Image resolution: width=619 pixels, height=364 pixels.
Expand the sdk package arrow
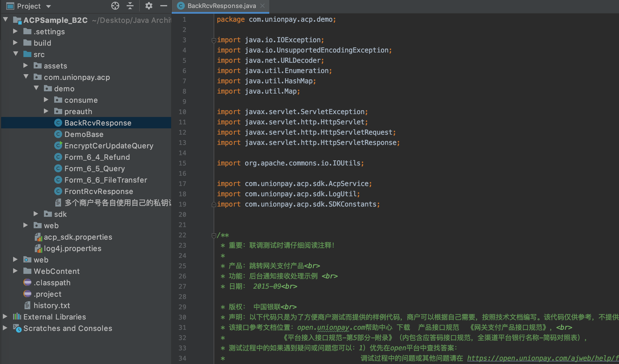(x=36, y=214)
